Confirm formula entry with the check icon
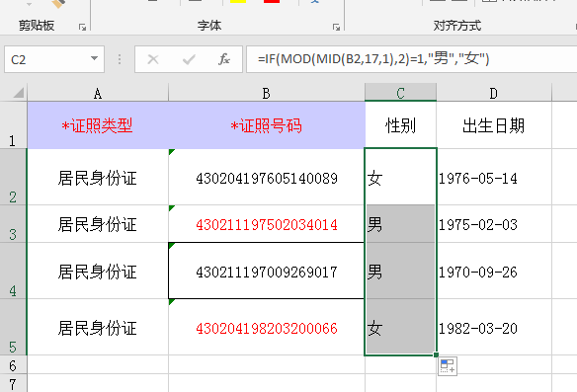 click(189, 59)
